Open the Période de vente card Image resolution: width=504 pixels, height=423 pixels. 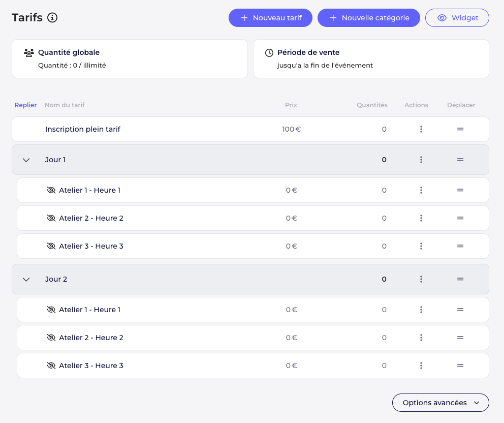tap(371, 58)
